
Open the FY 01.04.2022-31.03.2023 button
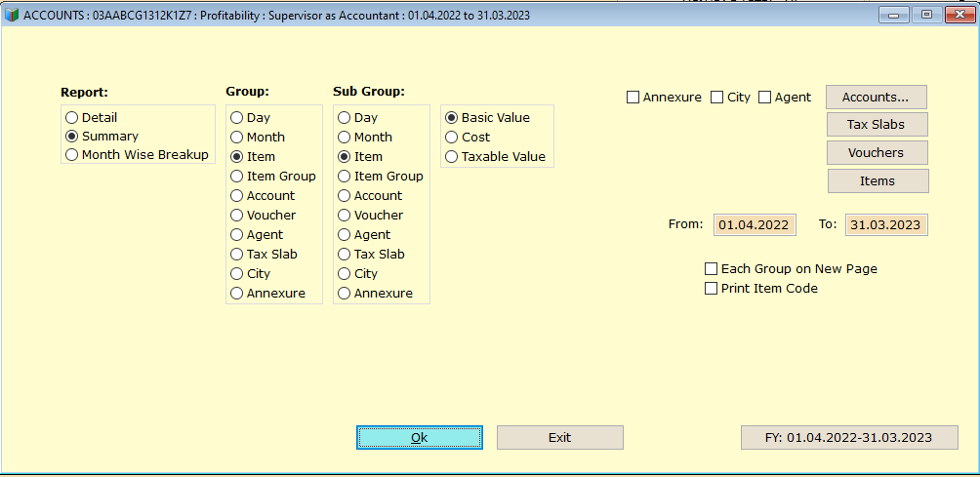click(x=849, y=438)
